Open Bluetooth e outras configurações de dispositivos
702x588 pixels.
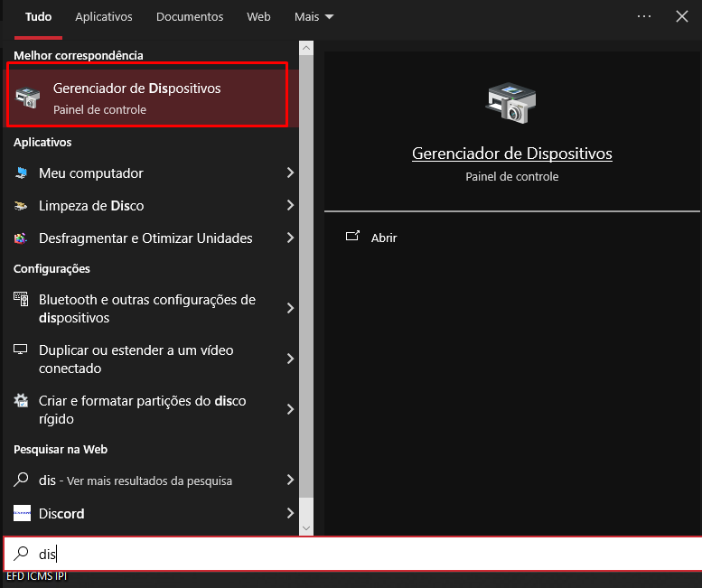pyautogui.click(x=151, y=308)
